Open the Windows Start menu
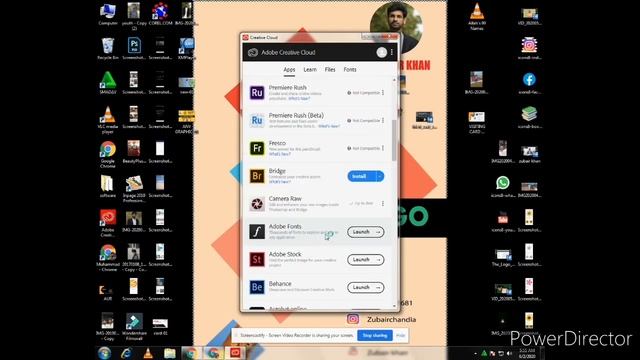The image size is (640, 360). (104, 353)
